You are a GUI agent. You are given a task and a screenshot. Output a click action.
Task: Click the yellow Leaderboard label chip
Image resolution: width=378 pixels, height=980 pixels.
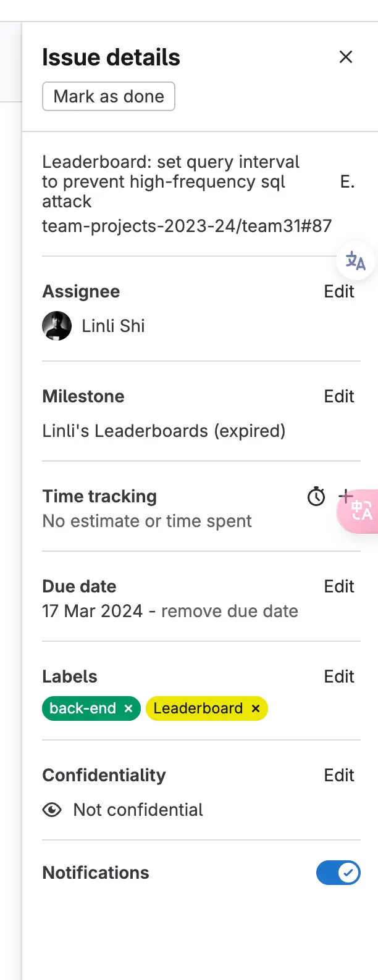coord(198,708)
